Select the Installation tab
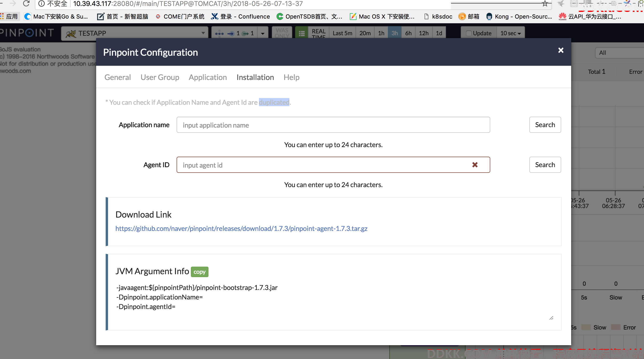Screen dimensions: 644x359 255,77
